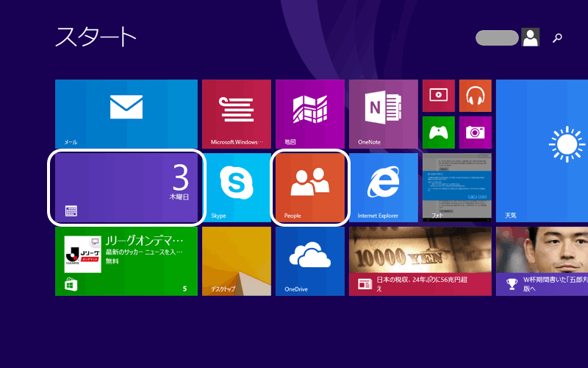Screen dimensions: 588x368
Task: Open the news tile about 日本の税収
Action: coord(420,261)
